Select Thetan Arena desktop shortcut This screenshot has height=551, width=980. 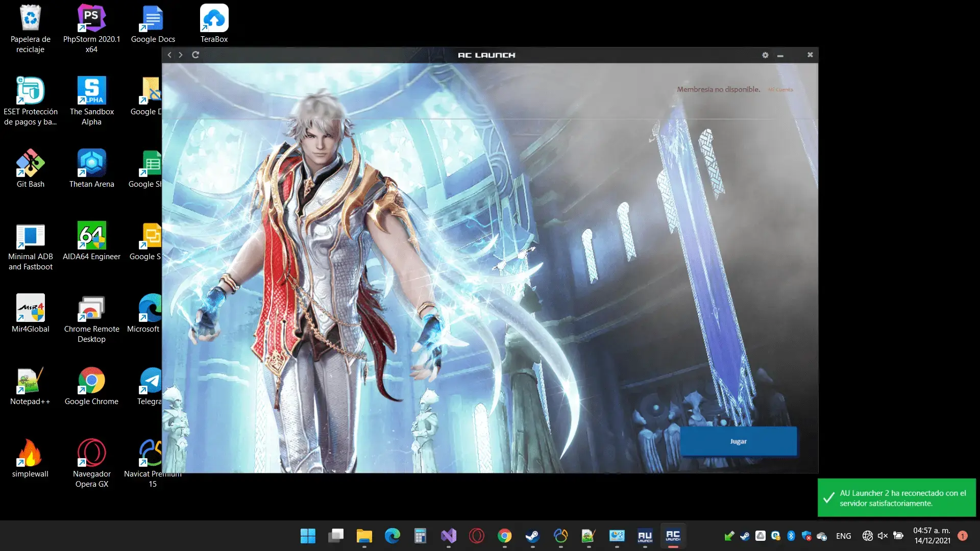pos(92,168)
